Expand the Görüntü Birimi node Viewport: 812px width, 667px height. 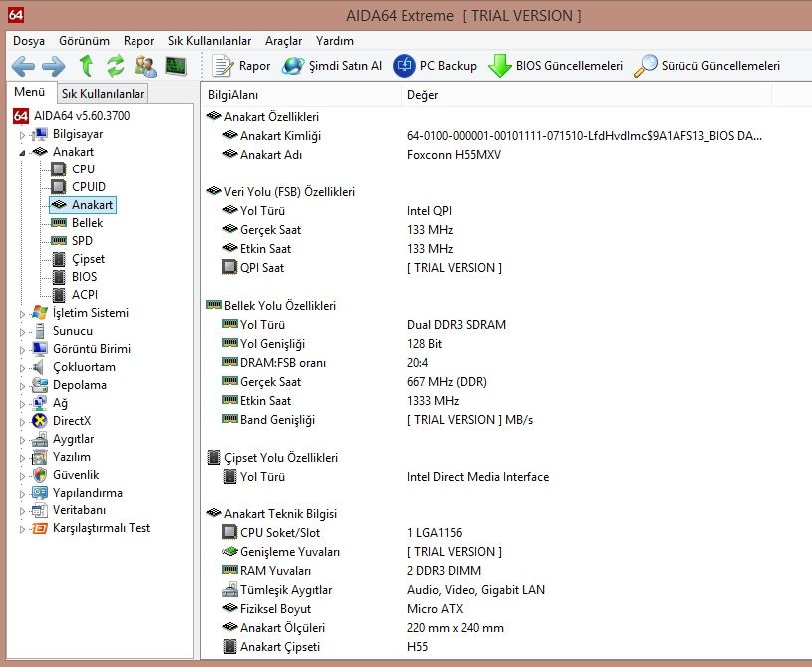point(22,350)
